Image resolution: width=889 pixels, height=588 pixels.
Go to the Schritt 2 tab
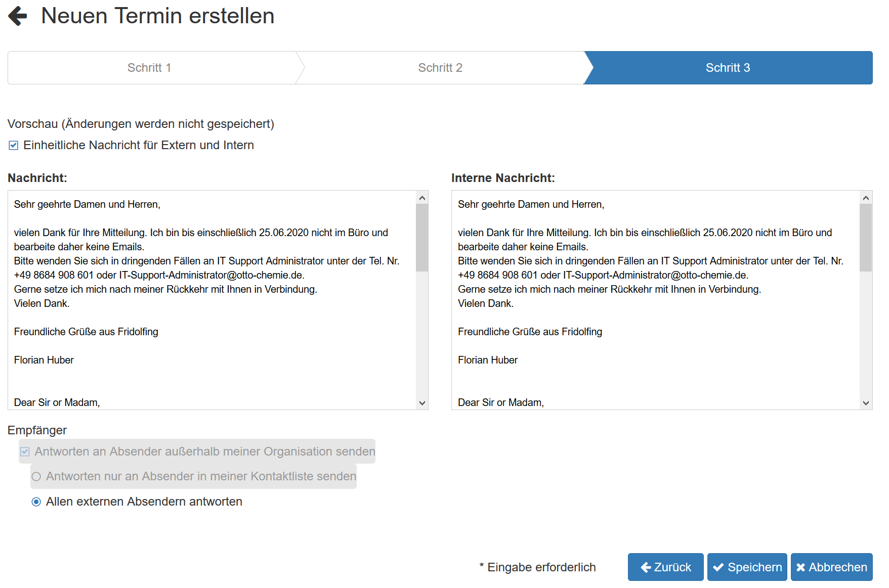click(440, 68)
